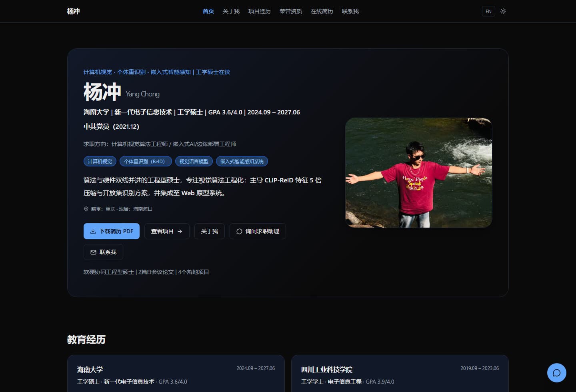Click the blue tagline 计算机视觉 · 个体重识别 at top

pos(157,72)
